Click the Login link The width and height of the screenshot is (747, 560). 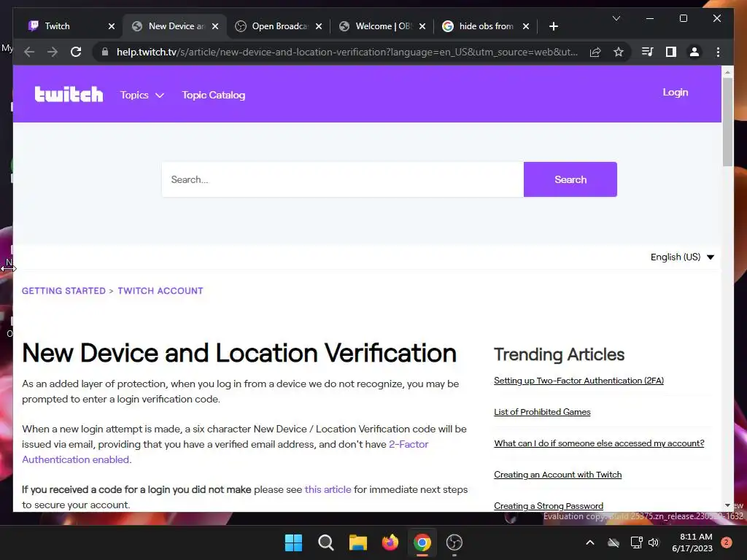click(x=675, y=93)
